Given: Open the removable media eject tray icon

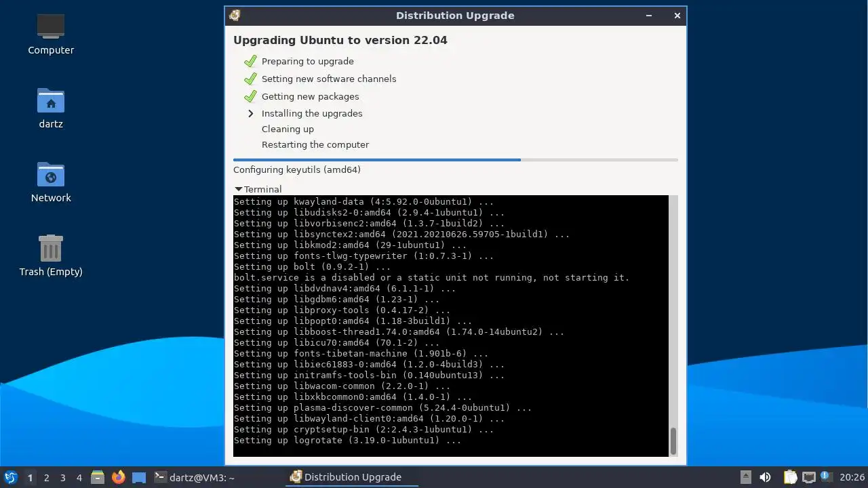Looking at the screenshot, I should tap(745, 477).
